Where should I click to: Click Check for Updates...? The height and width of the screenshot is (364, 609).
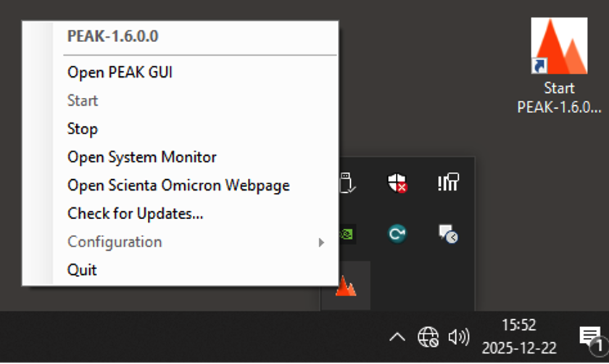click(x=135, y=214)
